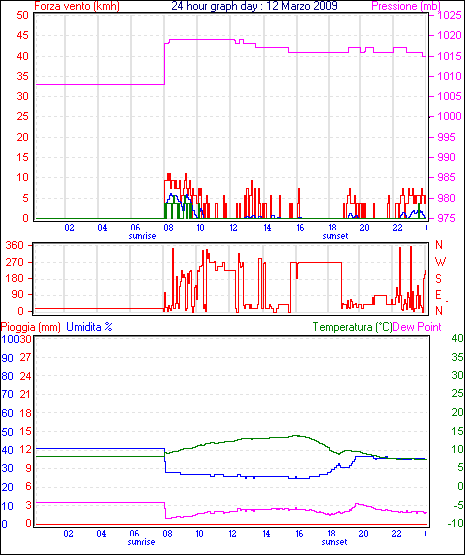Select the N compass label beside 360

click(x=439, y=245)
